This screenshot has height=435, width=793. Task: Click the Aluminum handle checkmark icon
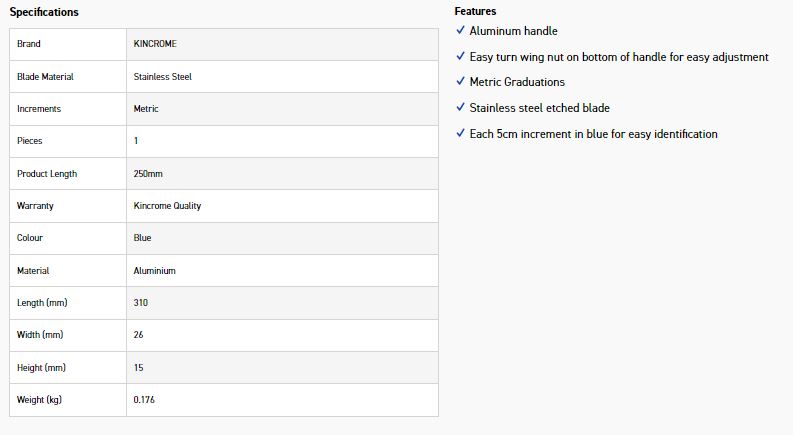click(460, 31)
